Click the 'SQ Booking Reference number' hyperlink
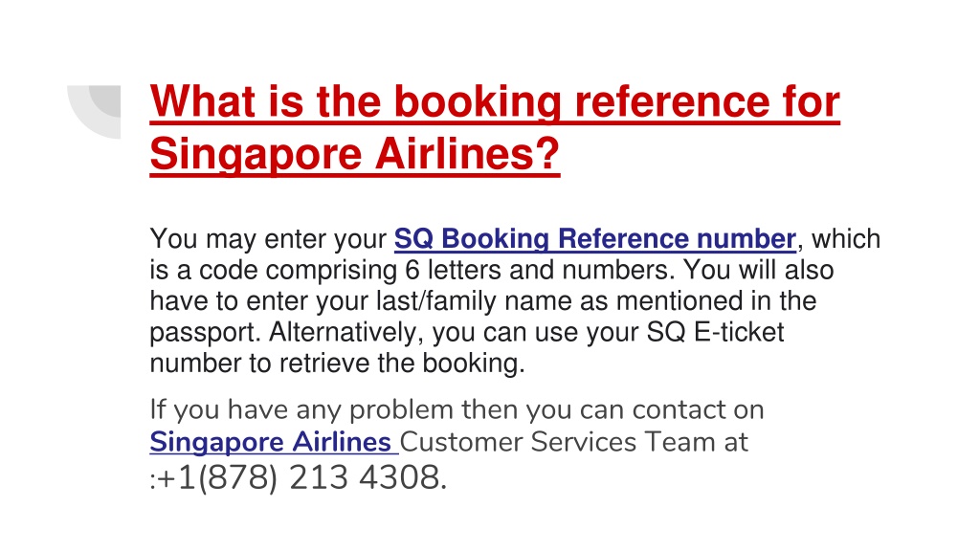 point(595,238)
